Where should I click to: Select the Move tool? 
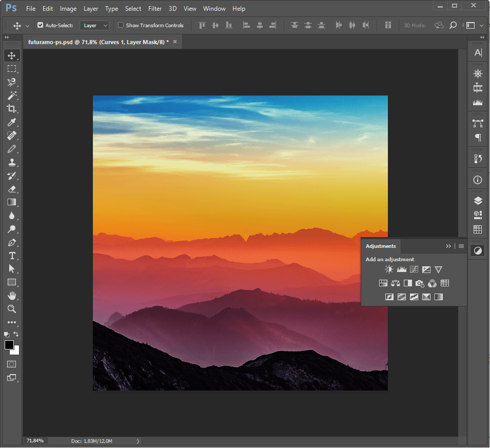(x=12, y=55)
